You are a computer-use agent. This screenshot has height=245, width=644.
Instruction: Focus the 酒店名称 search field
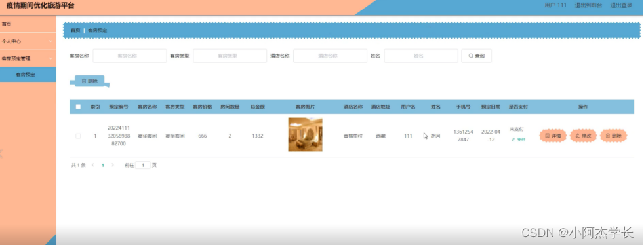tap(331, 56)
